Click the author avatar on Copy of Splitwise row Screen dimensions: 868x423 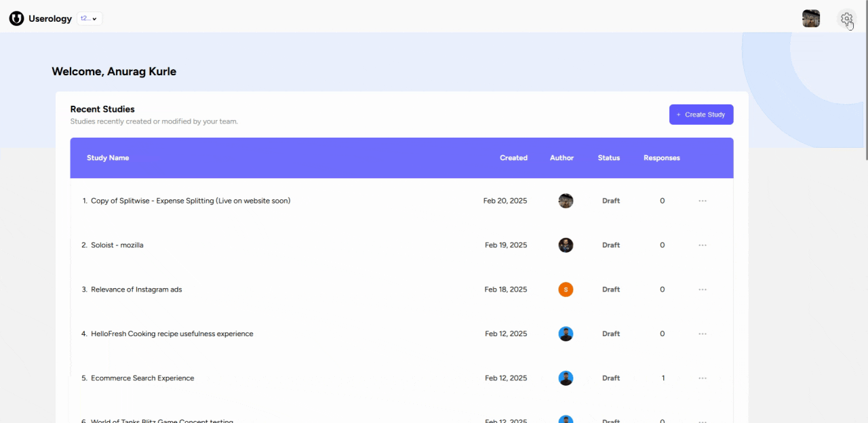[566, 201]
